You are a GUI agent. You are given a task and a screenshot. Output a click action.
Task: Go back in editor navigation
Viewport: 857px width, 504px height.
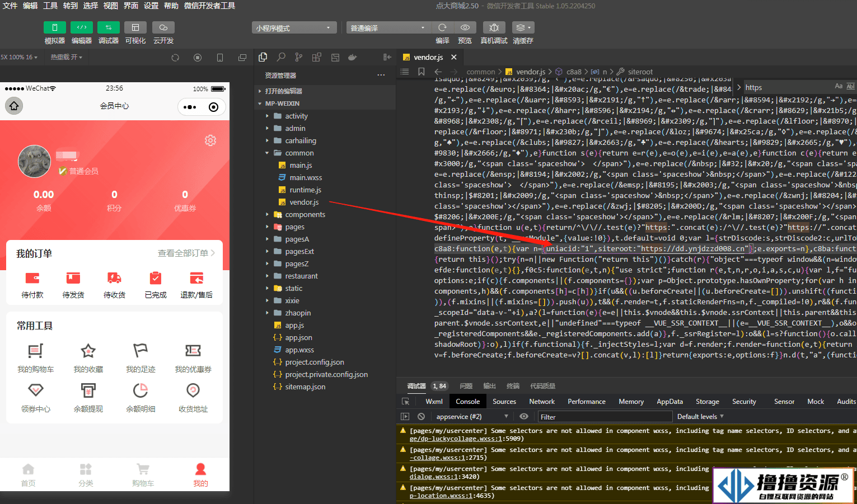click(x=438, y=72)
